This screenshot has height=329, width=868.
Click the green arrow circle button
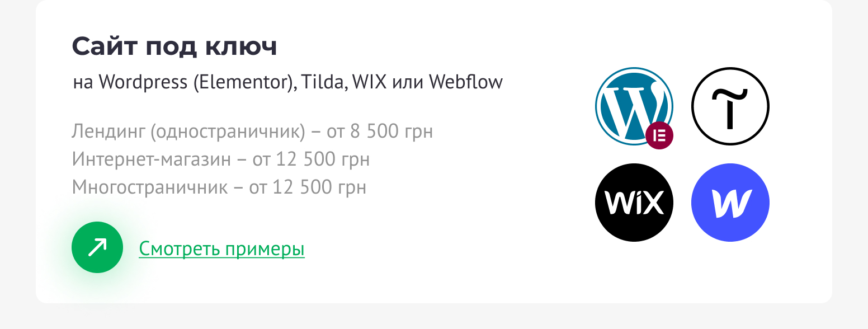click(97, 247)
